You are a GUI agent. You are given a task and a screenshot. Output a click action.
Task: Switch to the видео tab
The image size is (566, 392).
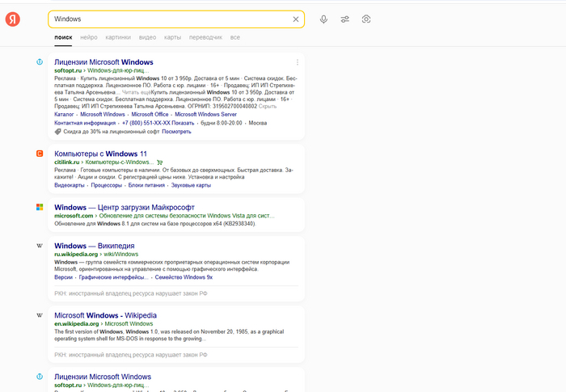[147, 37]
